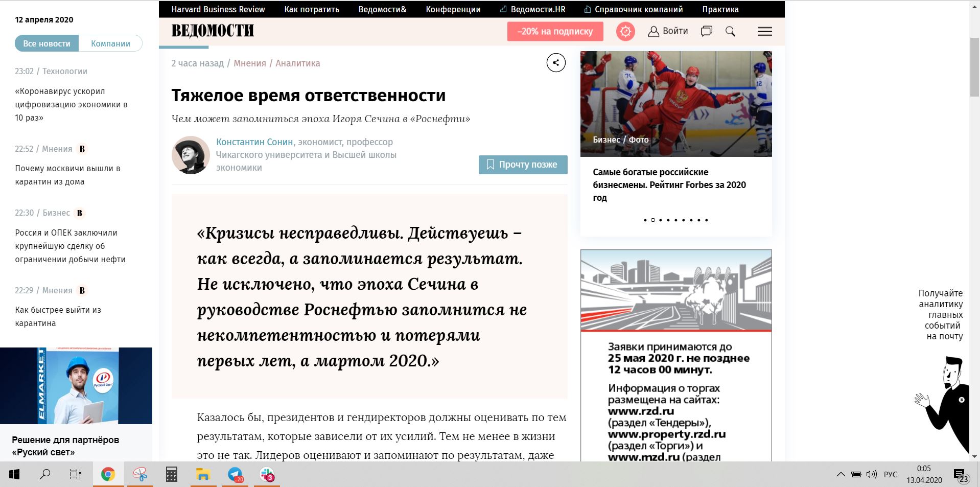Open author link Константин Сонин
Image resolution: width=980 pixels, height=487 pixels.
coord(254,142)
